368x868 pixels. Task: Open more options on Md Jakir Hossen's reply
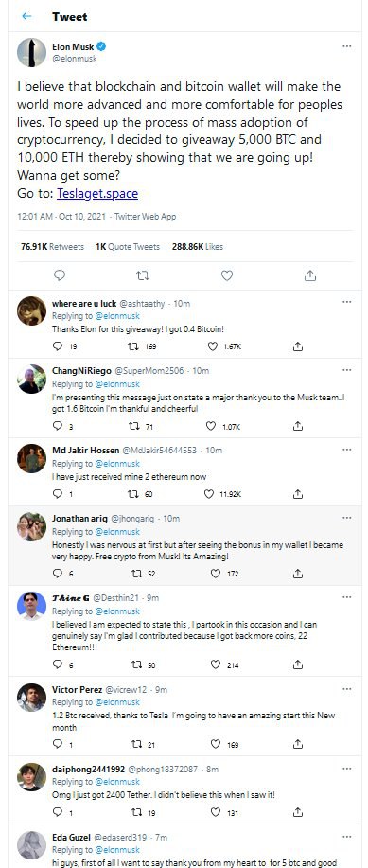click(x=346, y=450)
